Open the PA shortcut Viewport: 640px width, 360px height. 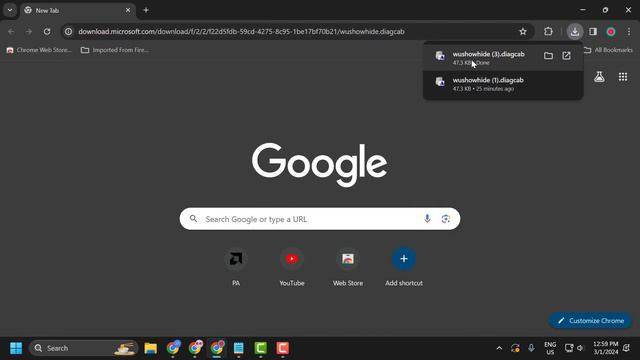click(236, 267)
